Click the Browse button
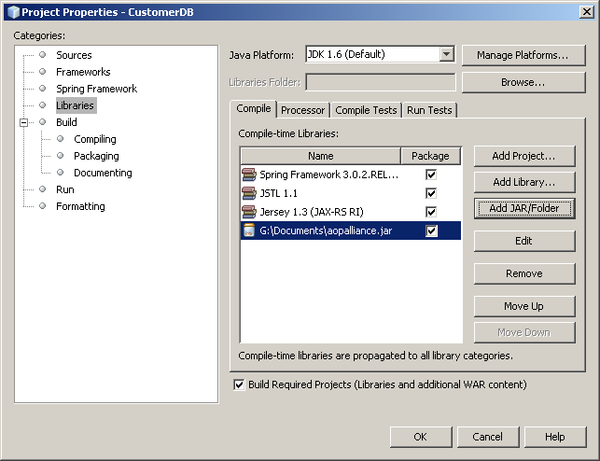Image resolution: width=600 pixels, height=461 pixels. click(523, 82)
